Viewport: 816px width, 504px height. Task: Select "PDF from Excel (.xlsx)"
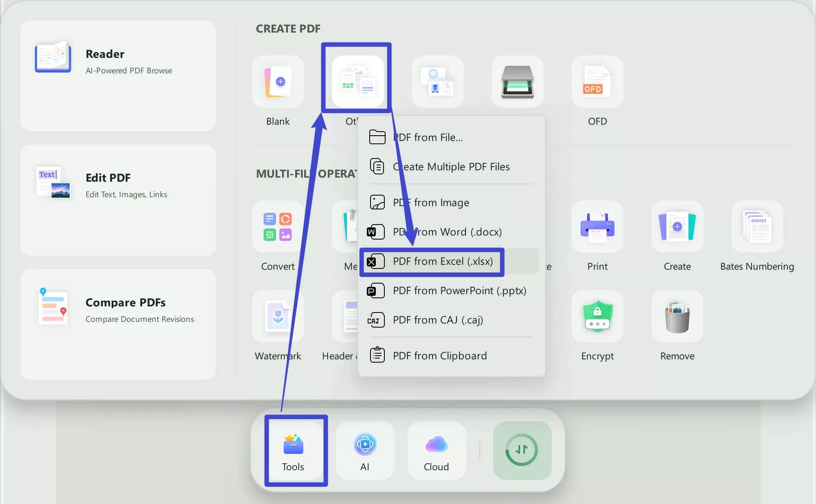443,261
